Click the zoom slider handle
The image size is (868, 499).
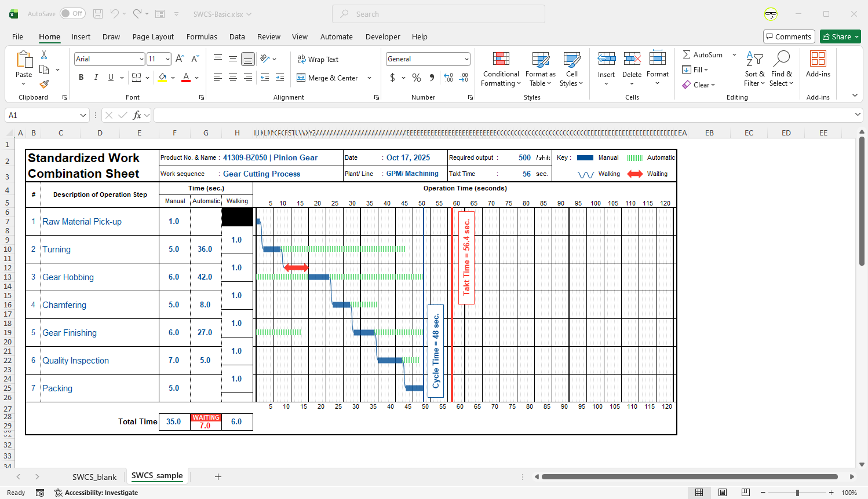pos(797,493)
